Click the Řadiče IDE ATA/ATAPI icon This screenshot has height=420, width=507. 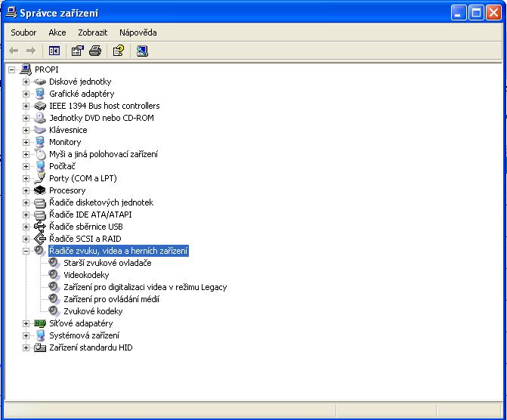[40, 215]
